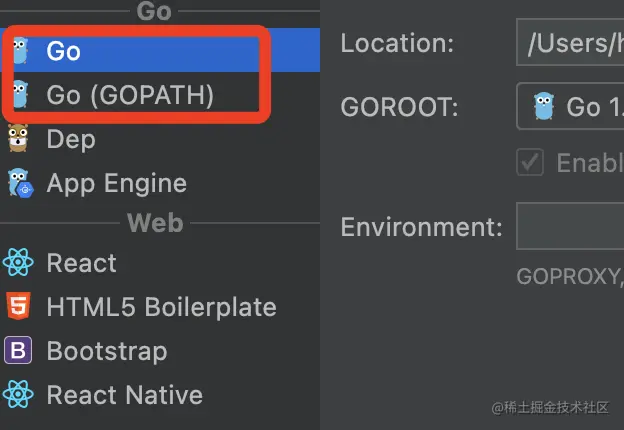Select the HTML5 Boilerplate project template
624x430 pixels.
(x=160, y=306)
